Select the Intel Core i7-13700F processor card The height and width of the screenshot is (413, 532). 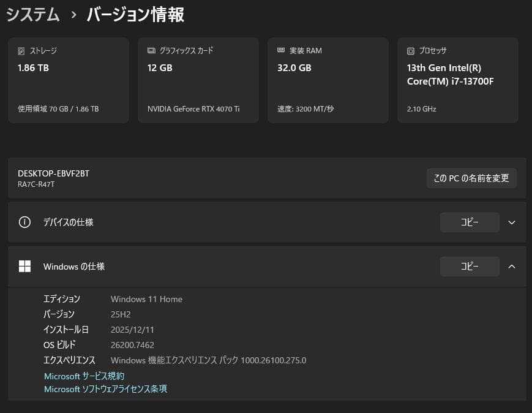point(457,80)
